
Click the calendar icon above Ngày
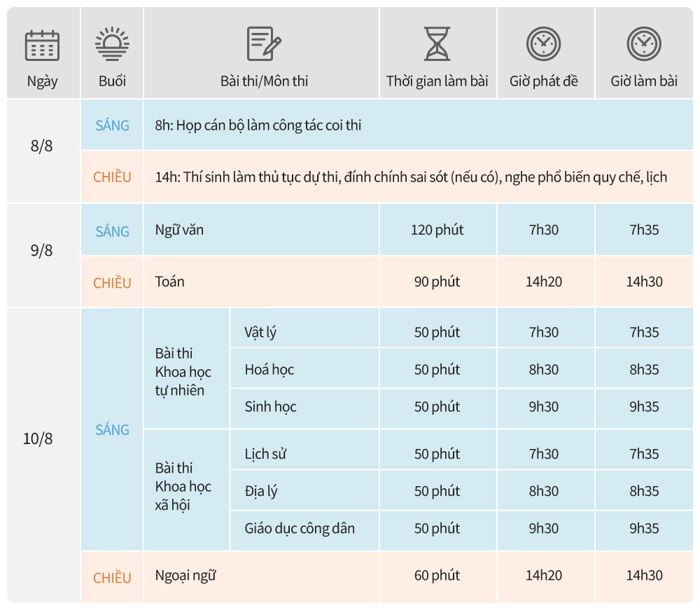[42, 46]
